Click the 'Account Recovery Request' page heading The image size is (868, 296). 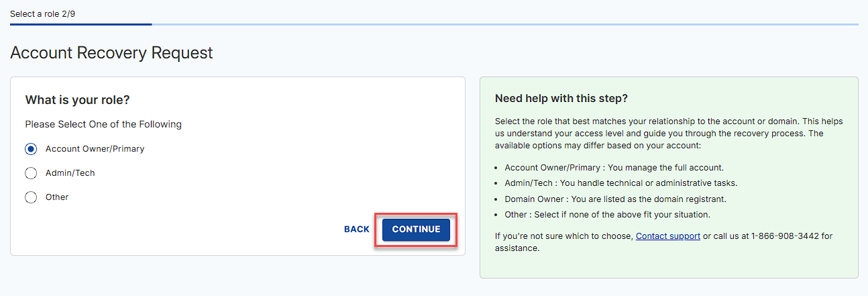point(111,52)
